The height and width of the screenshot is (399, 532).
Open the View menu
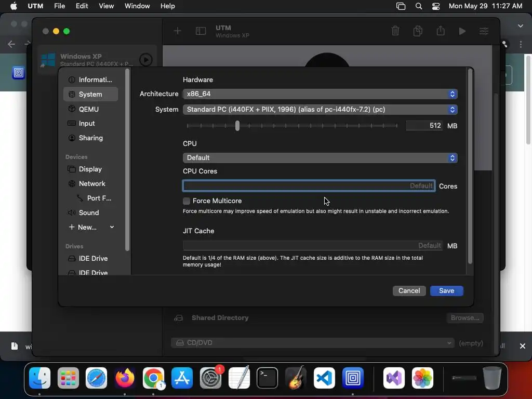[106, 6]
